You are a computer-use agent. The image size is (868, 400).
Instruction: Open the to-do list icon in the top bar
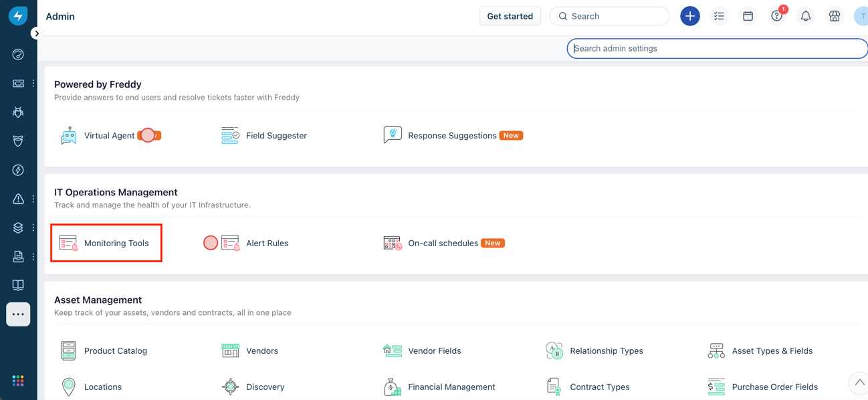point(719,15)
